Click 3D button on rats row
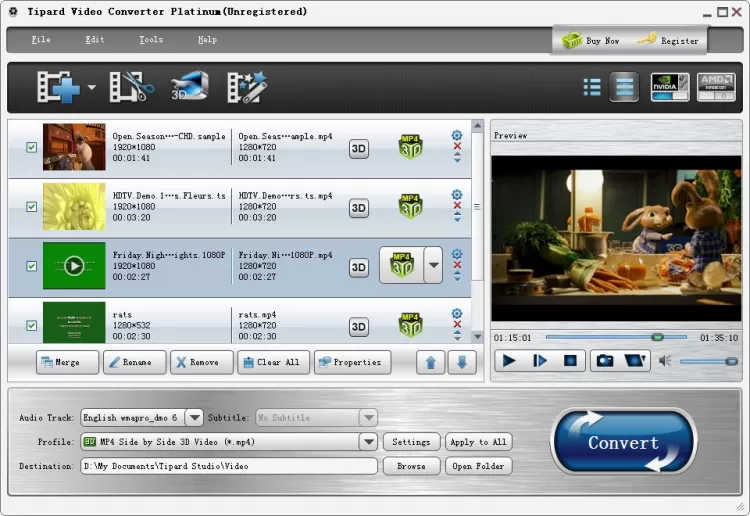This screenshot has height=516, width=750. click(359, 327)
